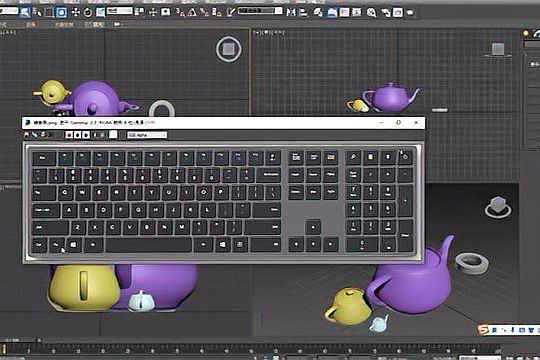The image size is (540, 360).
Task: Toggle the Spinner Snap button
Action: pyautogui.click(x=217, y=12)
